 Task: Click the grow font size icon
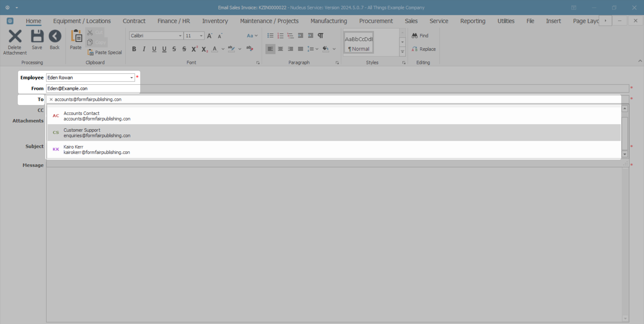click(x=210, y=36)
